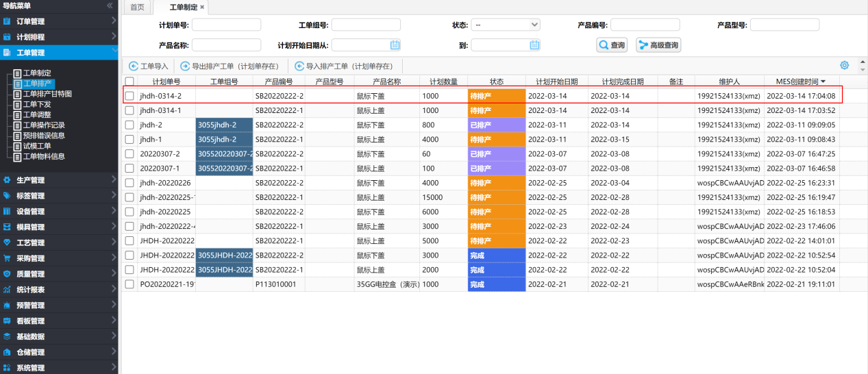Screen dimensions: 868x374
Task: Click the 高级查询 advanced search button
Action: 658,45
